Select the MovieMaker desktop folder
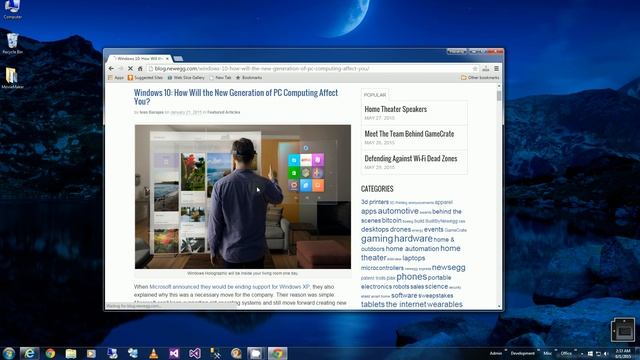Screen dimensions: 640x360 (x=12, y=78)
